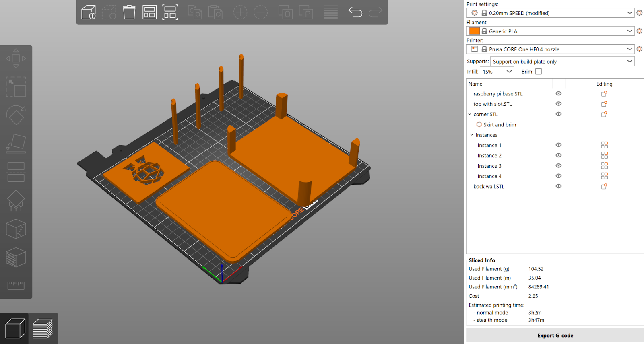Screen dimensions: 644x344
Task: Open the Filament preset dropdown
Action: point(550,31)
